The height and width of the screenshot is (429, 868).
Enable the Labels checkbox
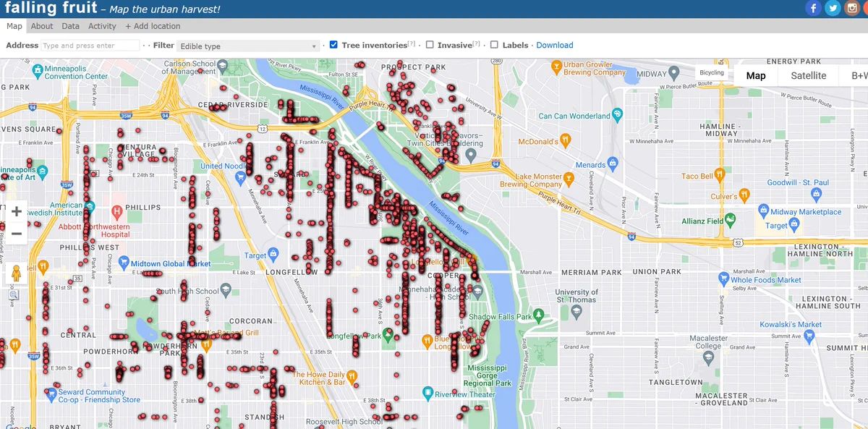tap(494, 45)
